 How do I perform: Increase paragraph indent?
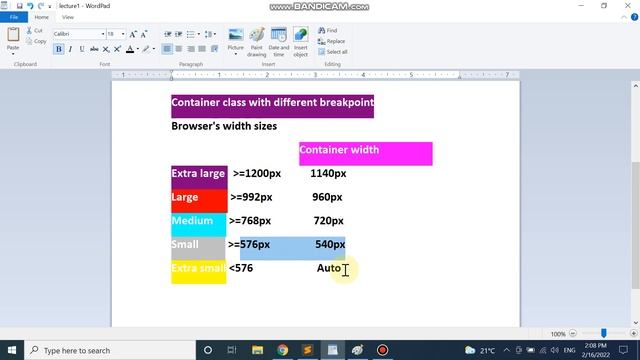[179, 34]
